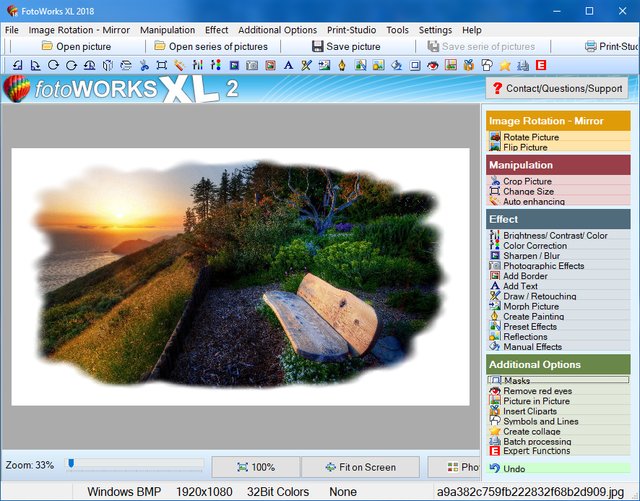The height and width of the screenshot is (501, 640).
Task: Click the red E Expert Functions toolbar icon
Action: [x=541, y=65]
